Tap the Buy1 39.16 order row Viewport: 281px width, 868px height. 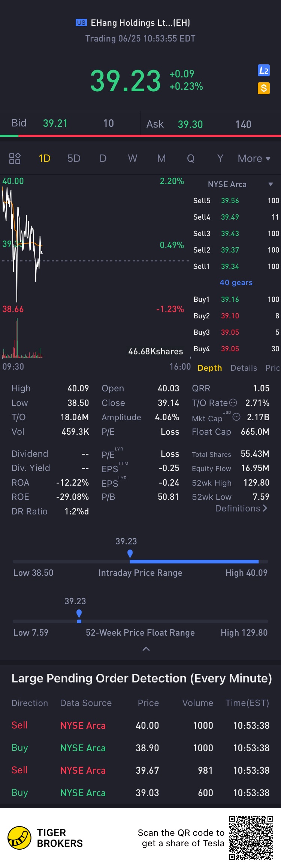[x=236, y=299]
